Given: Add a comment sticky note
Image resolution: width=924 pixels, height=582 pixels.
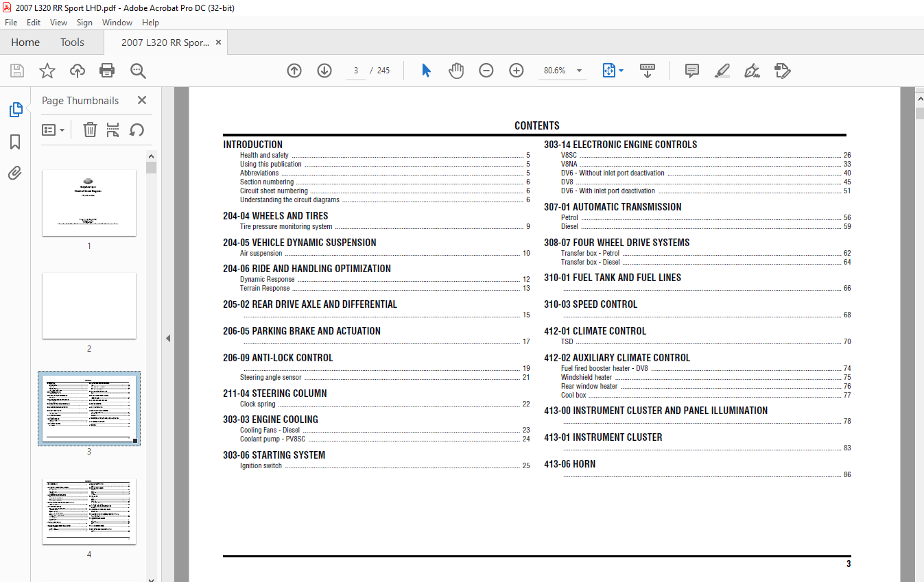Looking at the screenshot, I should pyautogui.click(x=692, y=71).
